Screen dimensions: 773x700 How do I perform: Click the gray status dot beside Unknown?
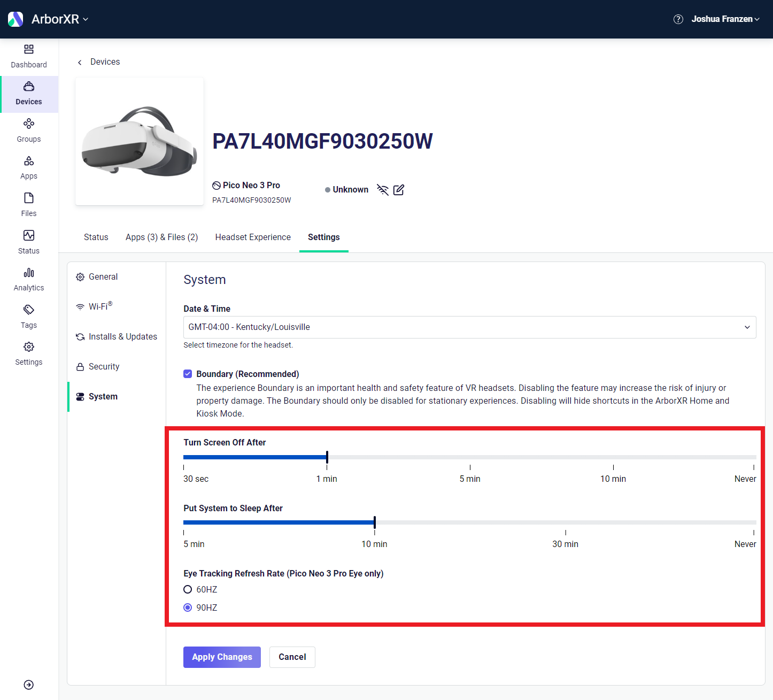[328, 190]
